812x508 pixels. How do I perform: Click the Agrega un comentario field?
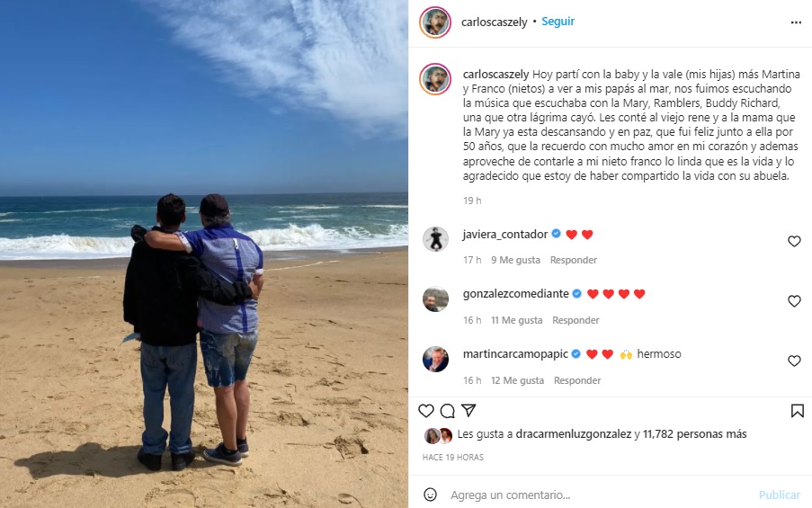[x=601, y=495]
